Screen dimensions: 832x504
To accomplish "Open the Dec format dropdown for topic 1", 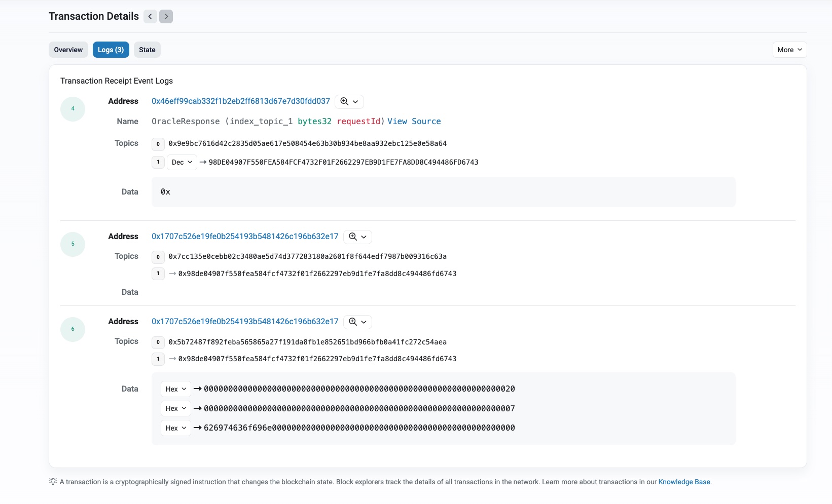I will point(182,162).
